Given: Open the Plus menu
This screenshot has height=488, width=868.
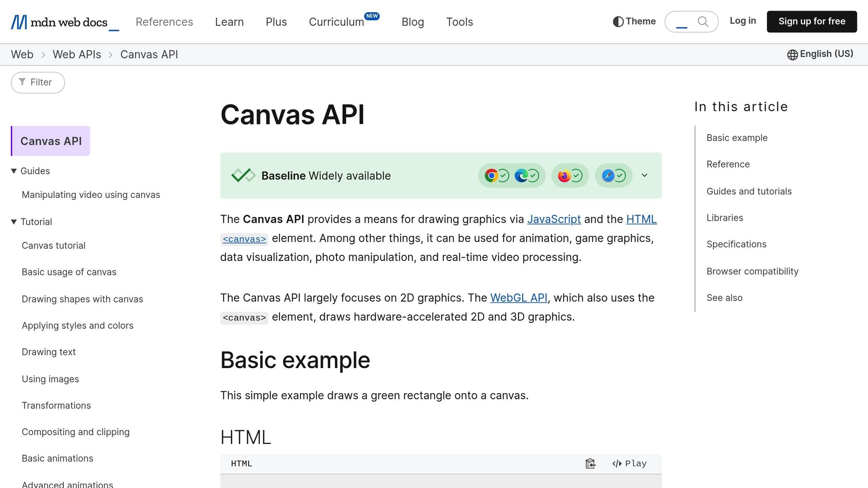Looking at the screenshot, I should pyautogui.click(x=276, y=22).
